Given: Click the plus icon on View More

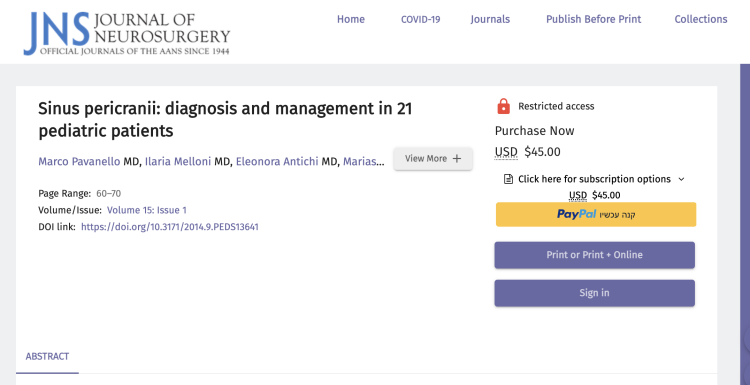Looking at the screenshot, I should [457, 159].
